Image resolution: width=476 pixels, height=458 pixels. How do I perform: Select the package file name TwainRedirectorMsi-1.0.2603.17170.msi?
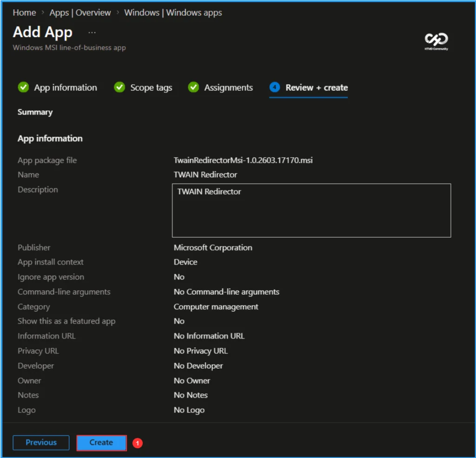pyautogui.click(x=243, y=160)
